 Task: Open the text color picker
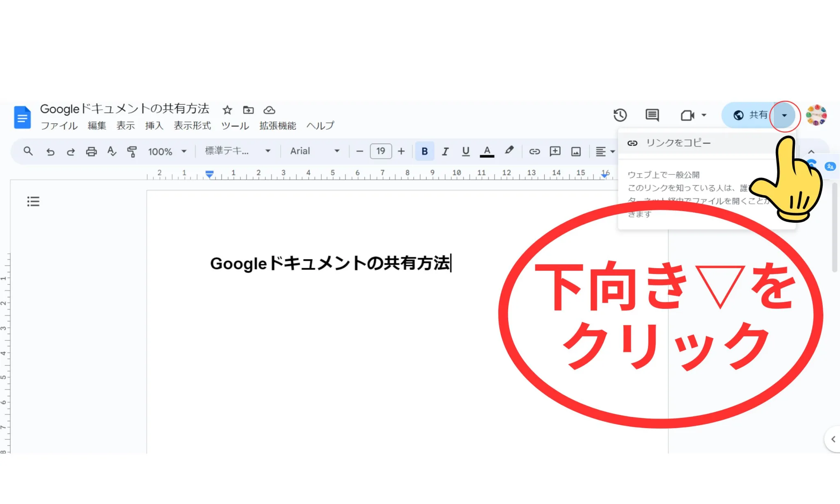coord(487,152)
